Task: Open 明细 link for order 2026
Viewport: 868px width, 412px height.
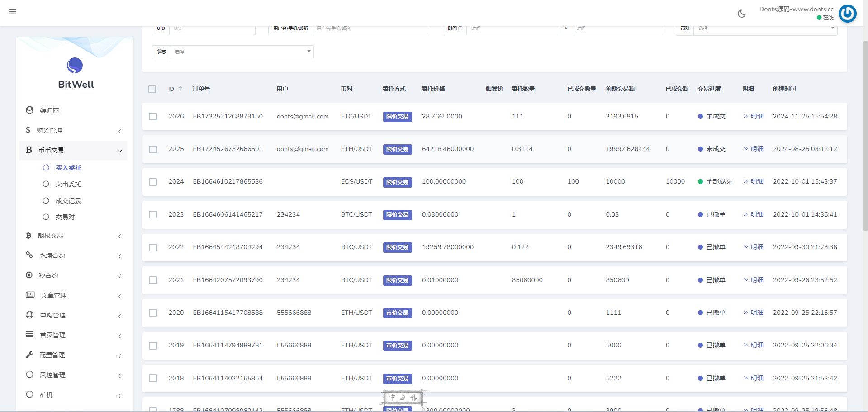Action: tap(754, 116)
